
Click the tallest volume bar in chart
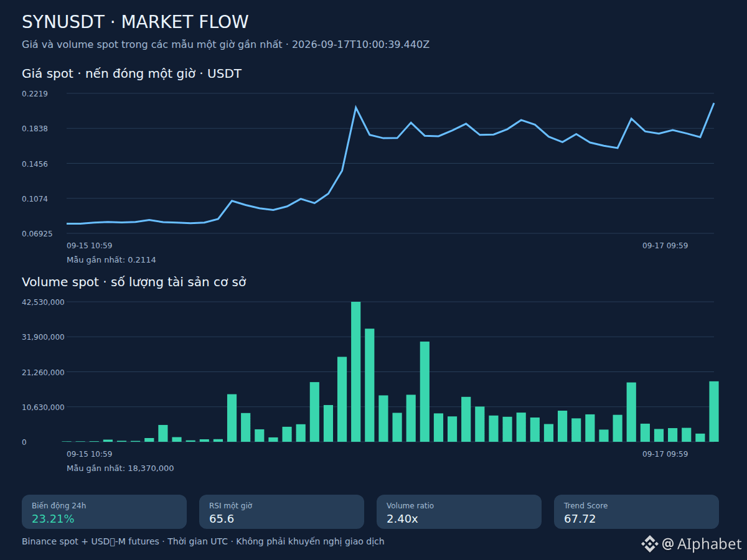point(356,371)
